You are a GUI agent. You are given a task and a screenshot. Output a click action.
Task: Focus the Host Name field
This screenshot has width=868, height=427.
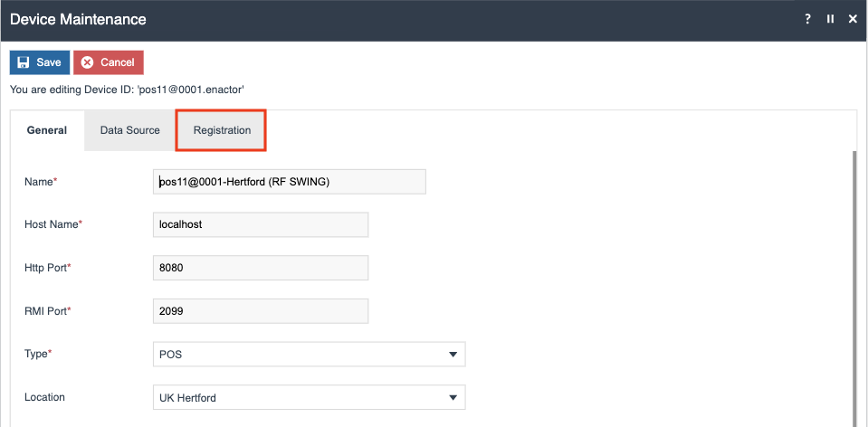[x=261, y=224]
